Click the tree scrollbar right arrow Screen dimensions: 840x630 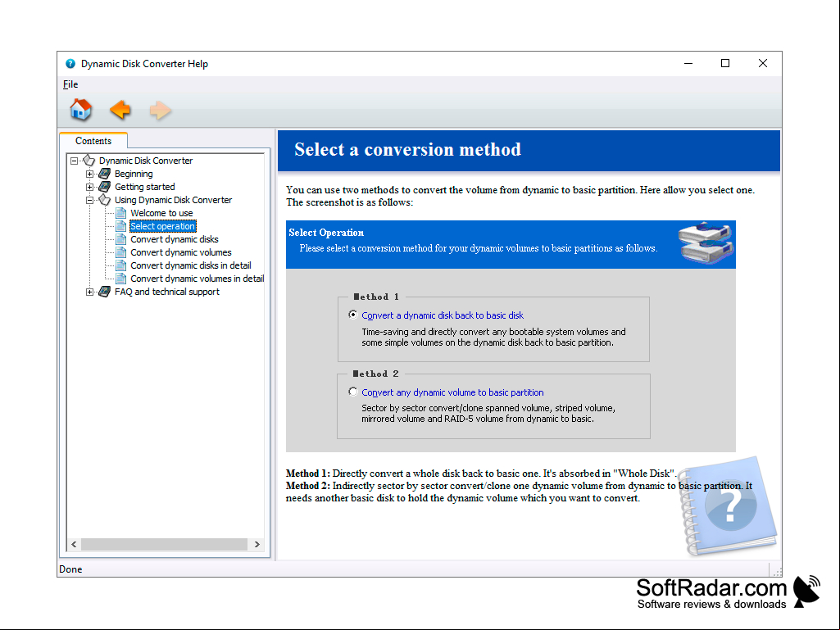pyautogui.click(x=257, y=544)
